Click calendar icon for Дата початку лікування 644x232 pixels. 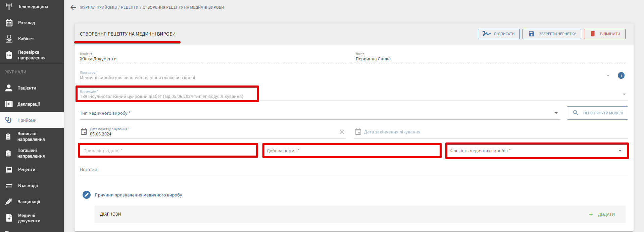click(84, 132)
